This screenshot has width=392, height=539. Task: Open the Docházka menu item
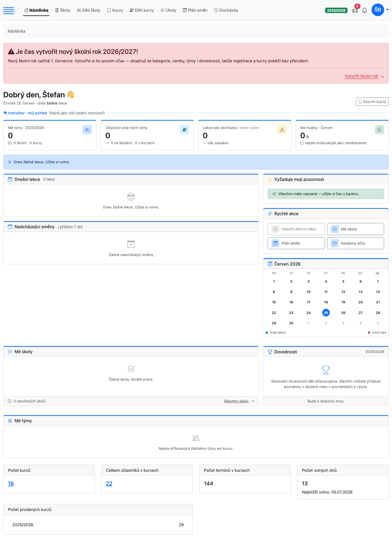[x=226, y=10]
